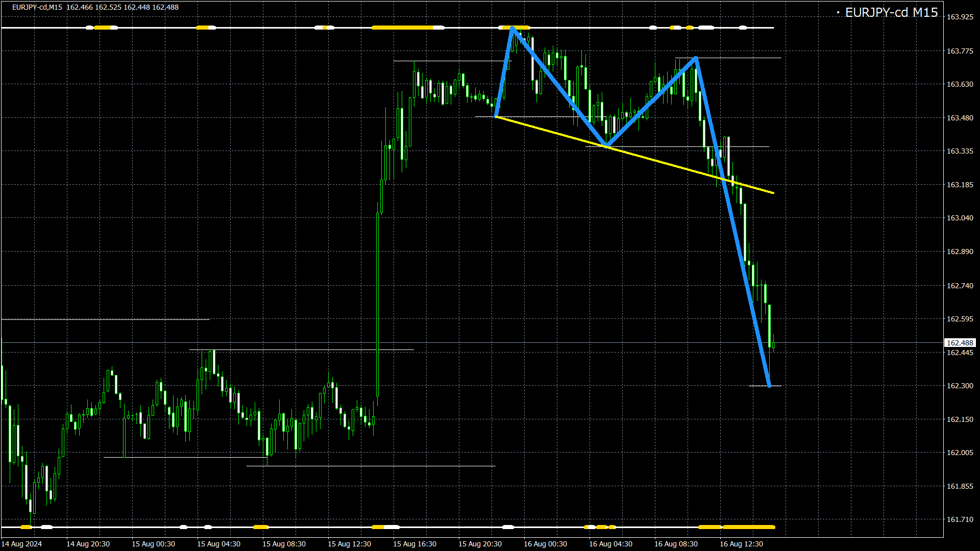Screen dimensions: 980x551
Task: Click the yellow neckline trend line
Action: (x=664, y=163)
